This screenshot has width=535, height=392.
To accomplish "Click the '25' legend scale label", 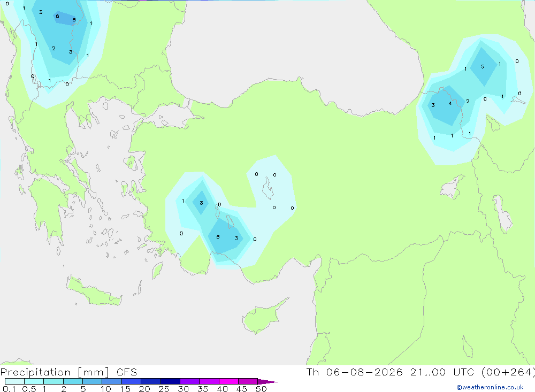I will pyautogui.click(x=164, y=389).
